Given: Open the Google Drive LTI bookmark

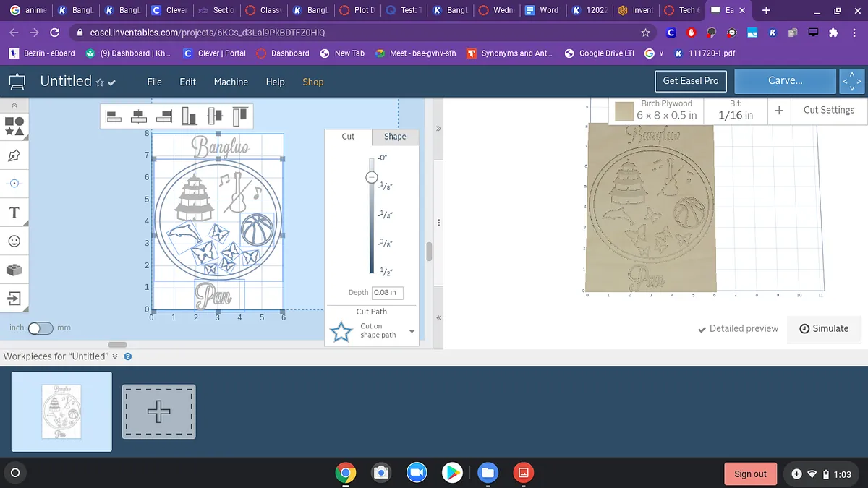Looking at the screenshot, I should (598, 53).
